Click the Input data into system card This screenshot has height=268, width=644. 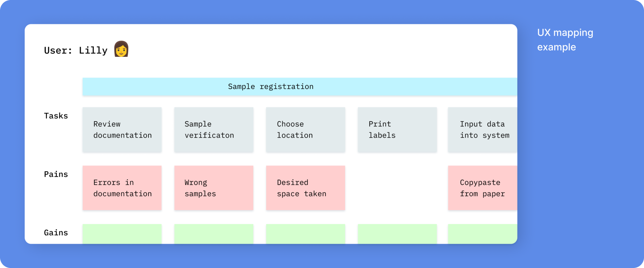tap(483, 130)
